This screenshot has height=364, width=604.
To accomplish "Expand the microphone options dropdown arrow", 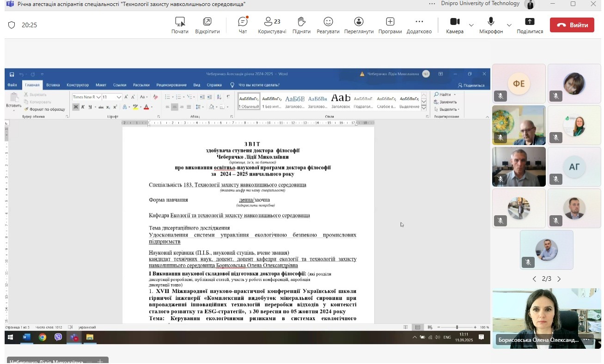I will pos(509,25).
